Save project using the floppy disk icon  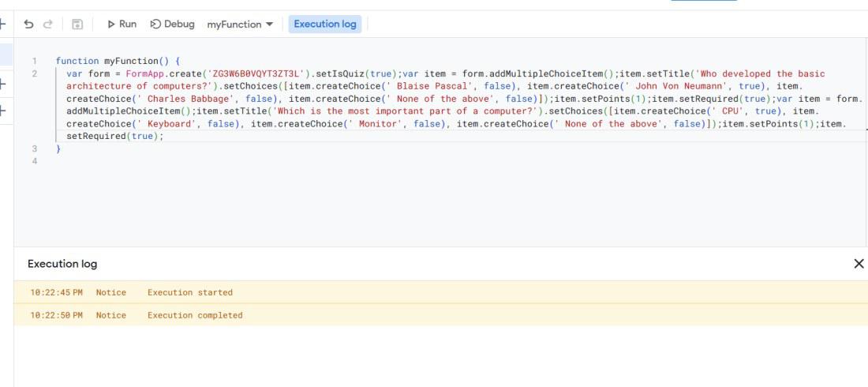(x=77, y=24)
